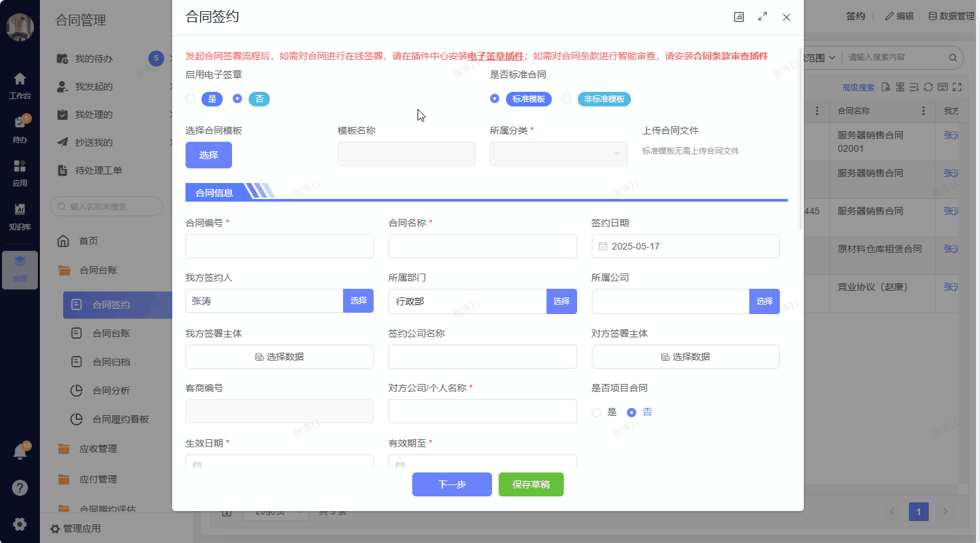Viewport: 980px width, 543px height.
Task: Open 合同分析 menu item
Action: pyautogui.click(x=111, y=391)
